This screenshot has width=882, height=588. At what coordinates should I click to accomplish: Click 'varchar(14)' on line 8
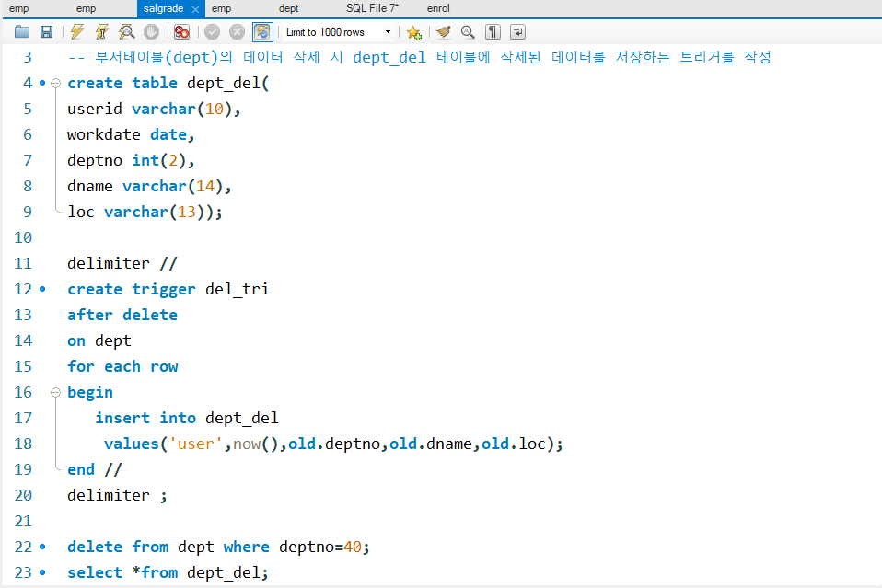pyautogui.click(x=173, y=186)
